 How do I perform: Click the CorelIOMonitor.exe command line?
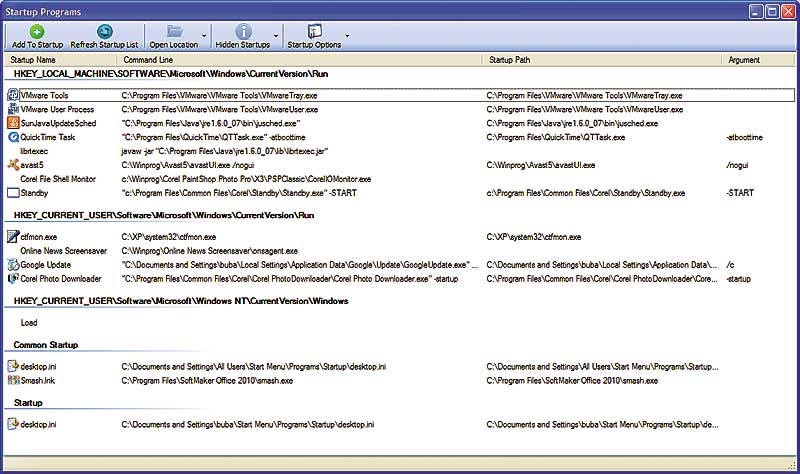tap(246, 179)
